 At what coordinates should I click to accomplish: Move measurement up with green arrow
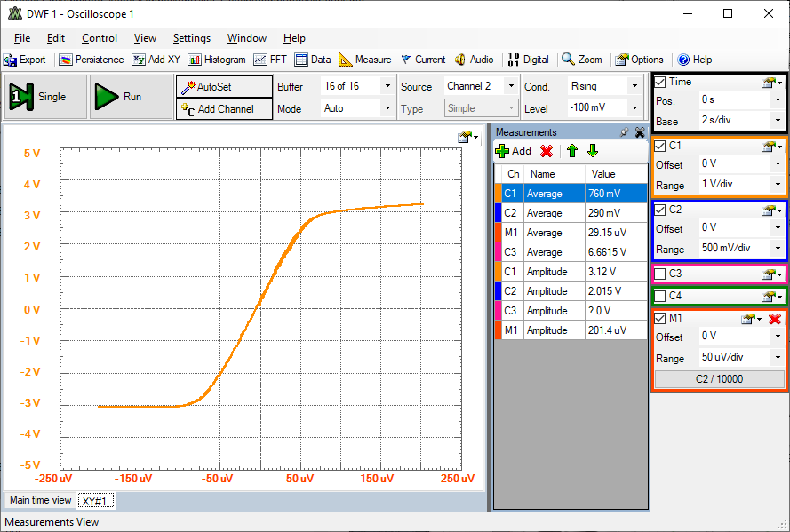click(x=571, y=151)
